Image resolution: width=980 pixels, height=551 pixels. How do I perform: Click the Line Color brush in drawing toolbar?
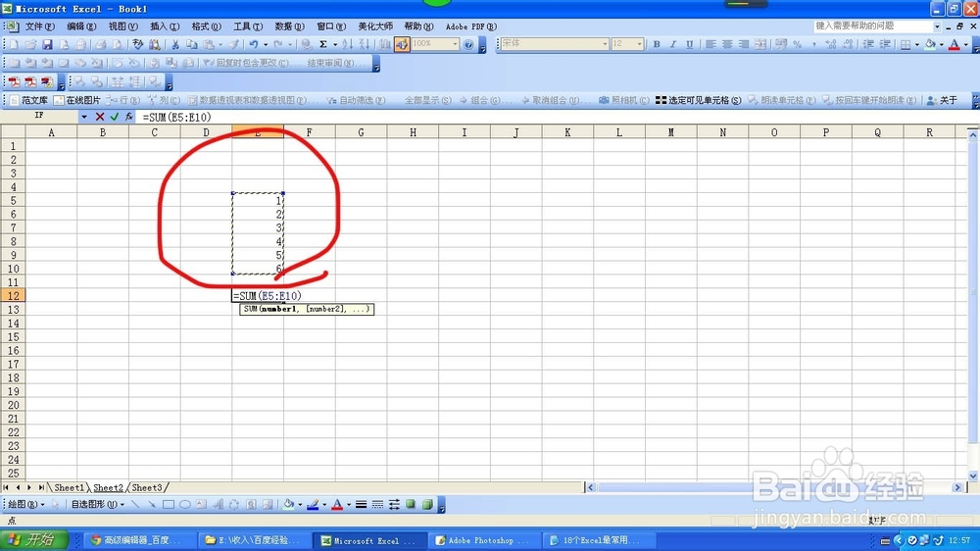pyautogui.click(x=314, y=504)
